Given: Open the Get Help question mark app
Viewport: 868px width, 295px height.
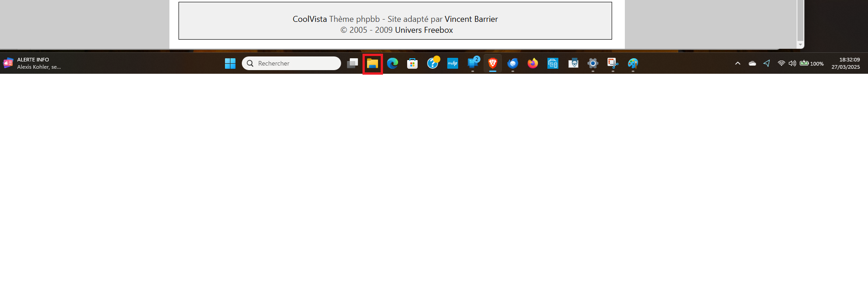Looking at the screenshot, I should [433, 63].
